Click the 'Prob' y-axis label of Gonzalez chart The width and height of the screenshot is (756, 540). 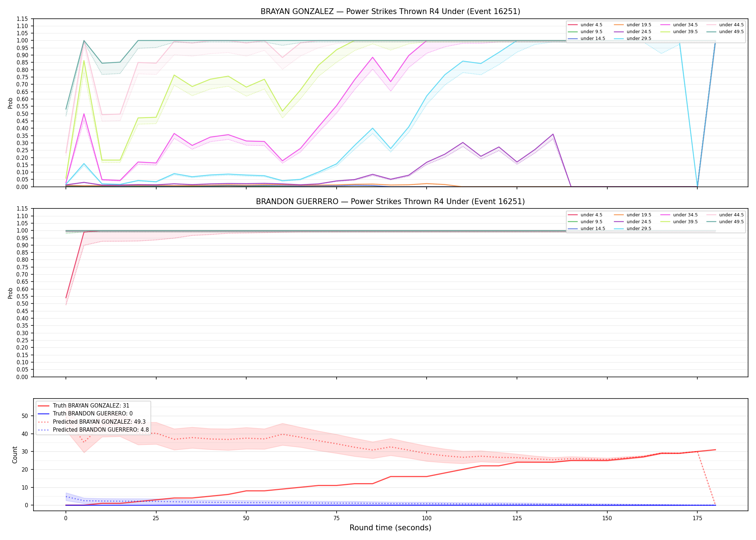point(10,103)
